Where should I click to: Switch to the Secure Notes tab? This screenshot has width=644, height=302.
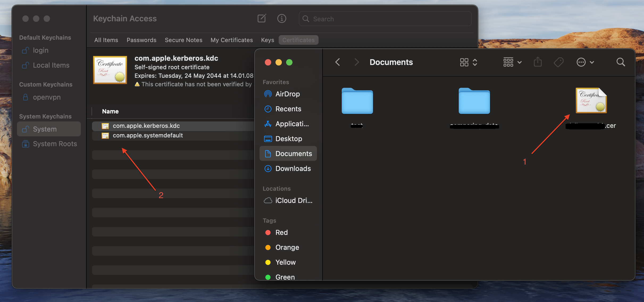[183, 40]
